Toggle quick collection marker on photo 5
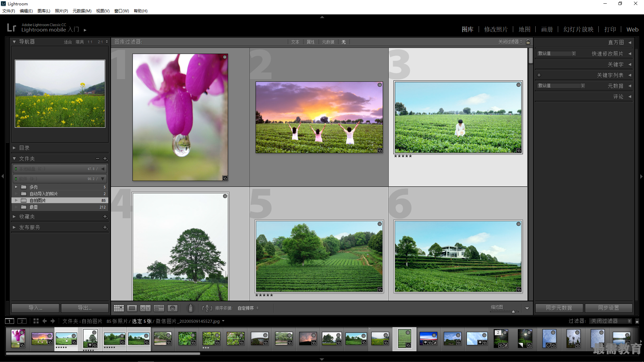Screen dimensions: 644x362 tap(380, 224)
